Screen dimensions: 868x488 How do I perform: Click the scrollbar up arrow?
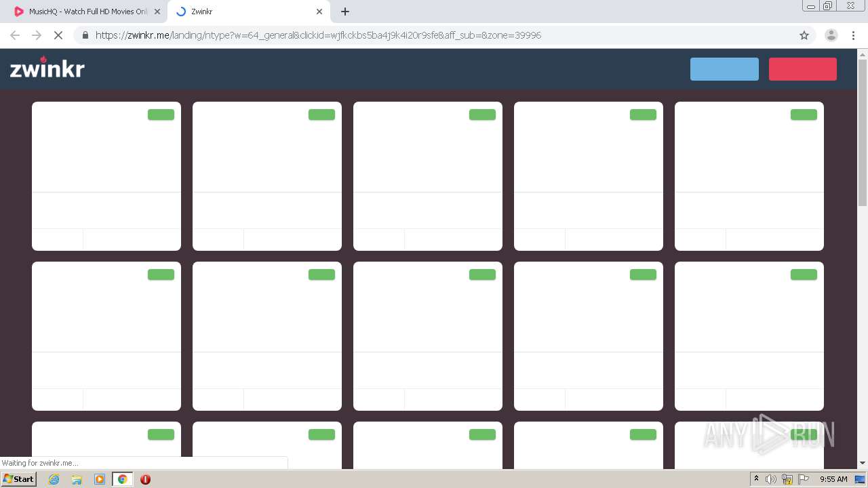(863, 54)
